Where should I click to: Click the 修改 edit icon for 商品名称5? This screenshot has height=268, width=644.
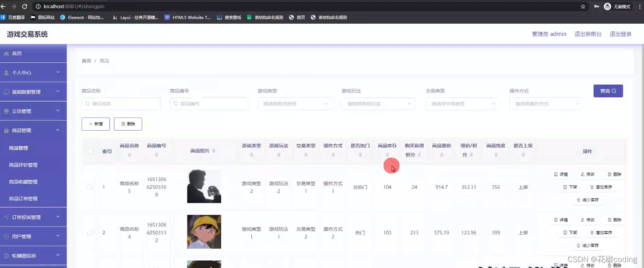coord(582,174)
